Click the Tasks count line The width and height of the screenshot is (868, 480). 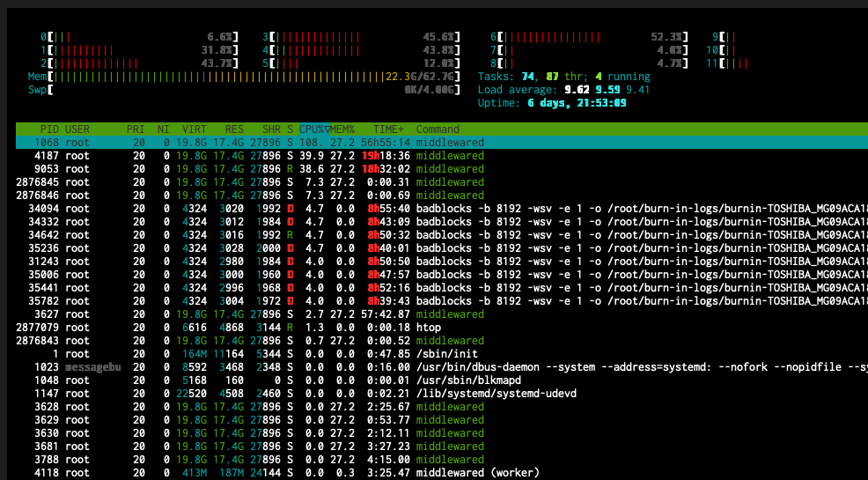click(x=564, y=77)
